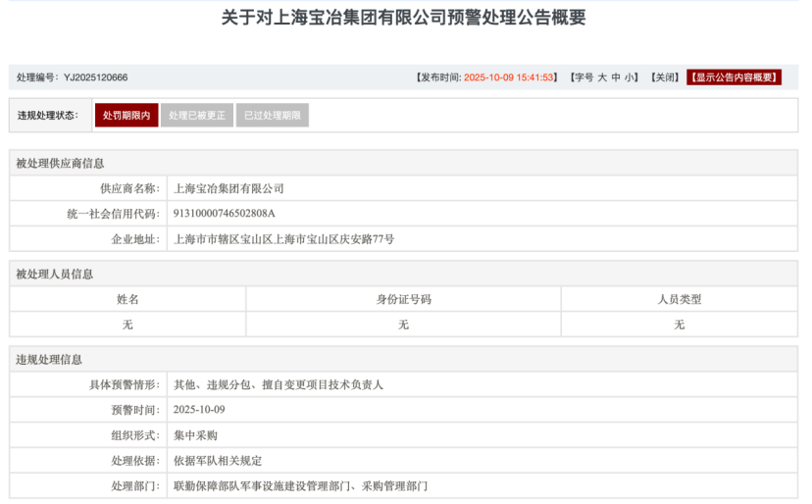Image resolution: width=812 pixels, height=504 pixels.
Task: Select the 处理已被更正 status tab
Action: pyautogui.click(x=196, y=116)
